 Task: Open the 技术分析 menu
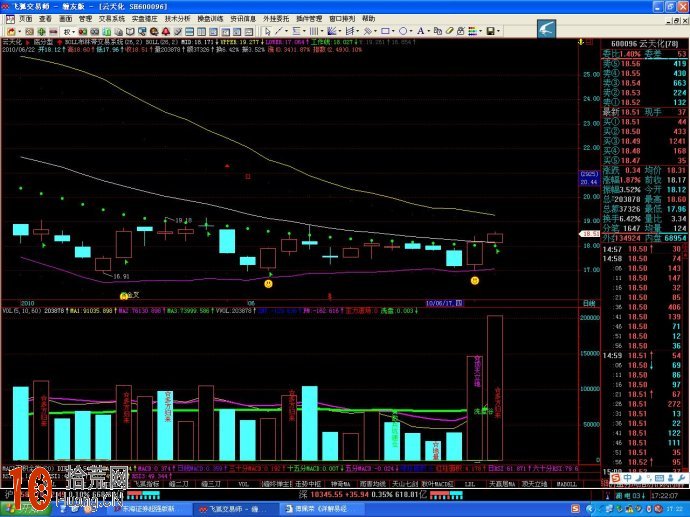click(177, 18)
